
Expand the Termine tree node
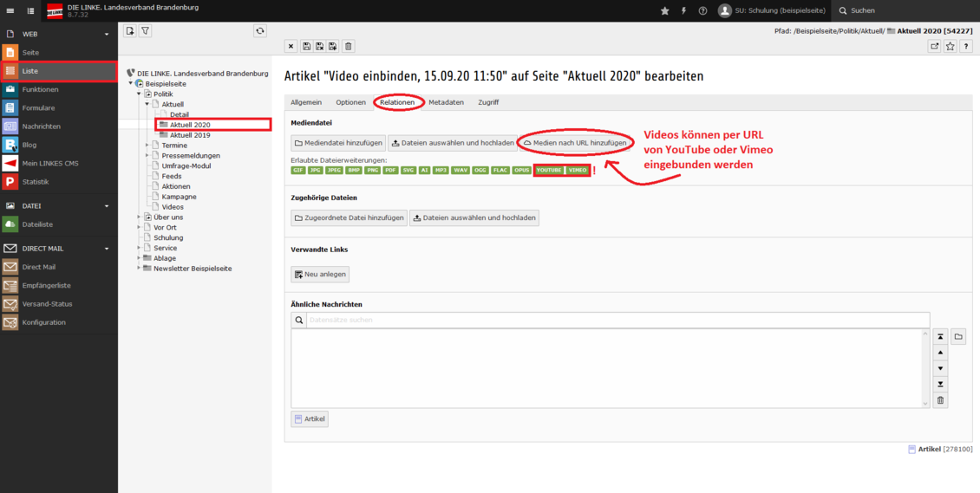tap(147, 145)
